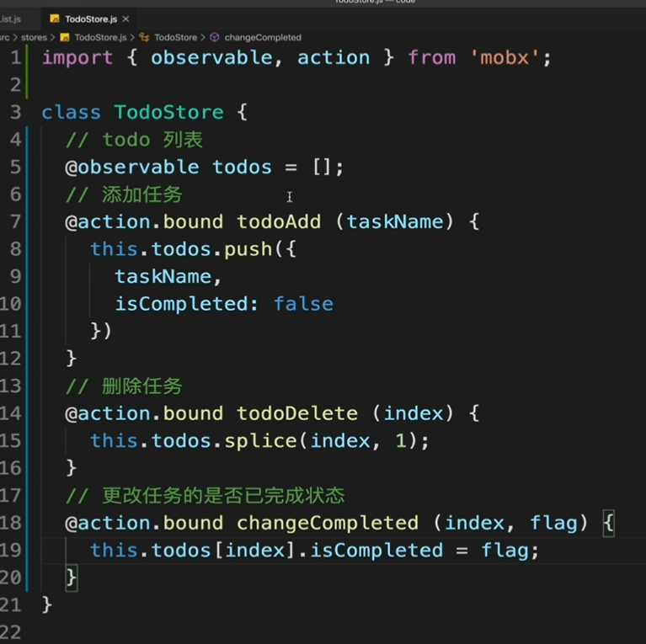The image size is (646, 644).
Task: Select TodoStore class breadcrumb
Action: coord(175,38)
